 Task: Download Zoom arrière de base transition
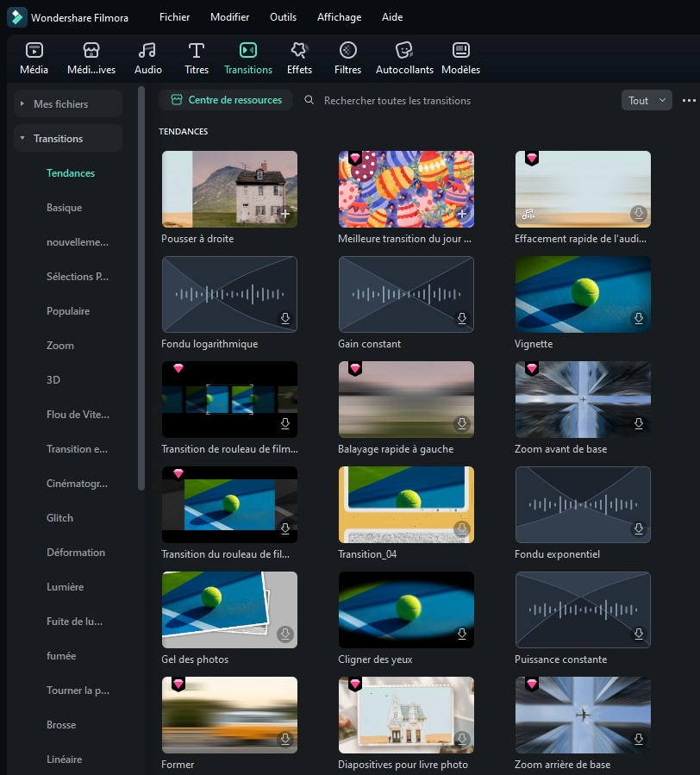pyautogui.click(x=638, y=740)
